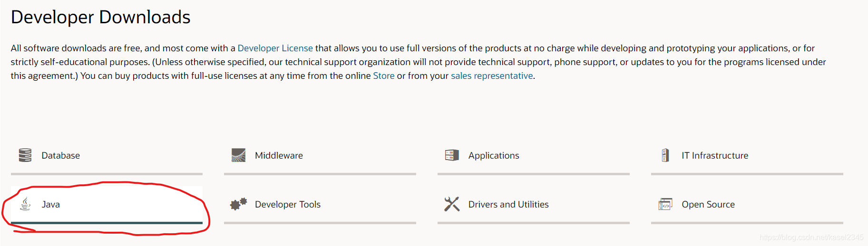Click the IT Infrastructure tower icon
The image size is (868, 246).
(665, 155)
